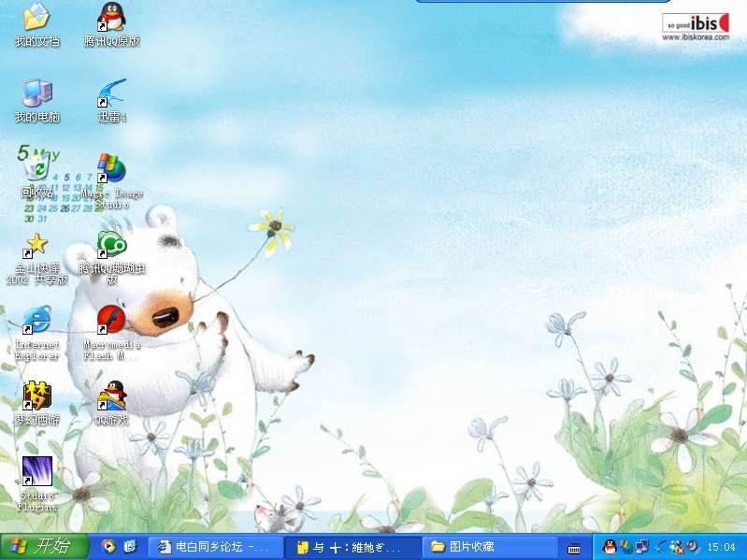This screenshot has height=560, width=747.
Task: Select the Studio Plugins shortcut
Action: pyautogui.click(x=36, y=471)
